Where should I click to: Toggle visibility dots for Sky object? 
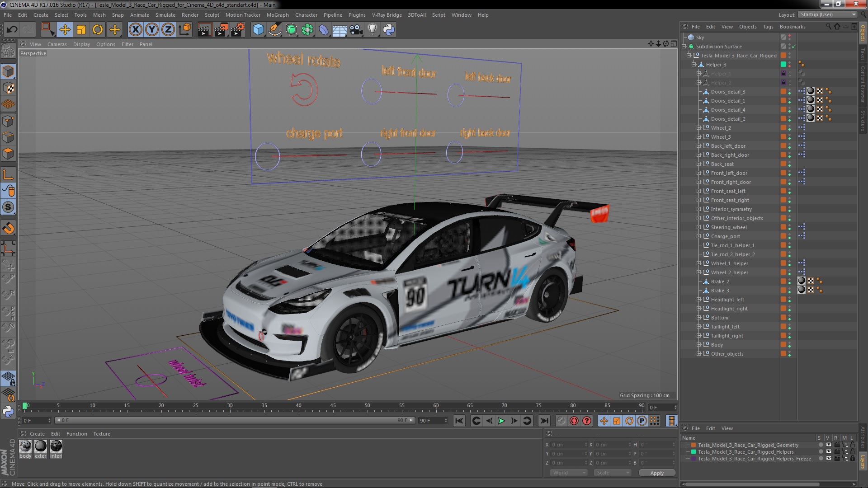(790, 38)
